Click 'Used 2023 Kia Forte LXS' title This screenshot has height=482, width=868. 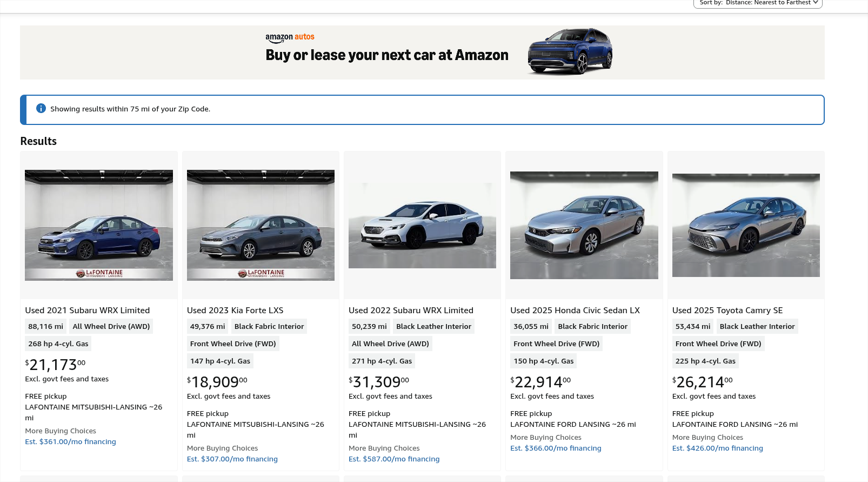[x=235, y=311]
